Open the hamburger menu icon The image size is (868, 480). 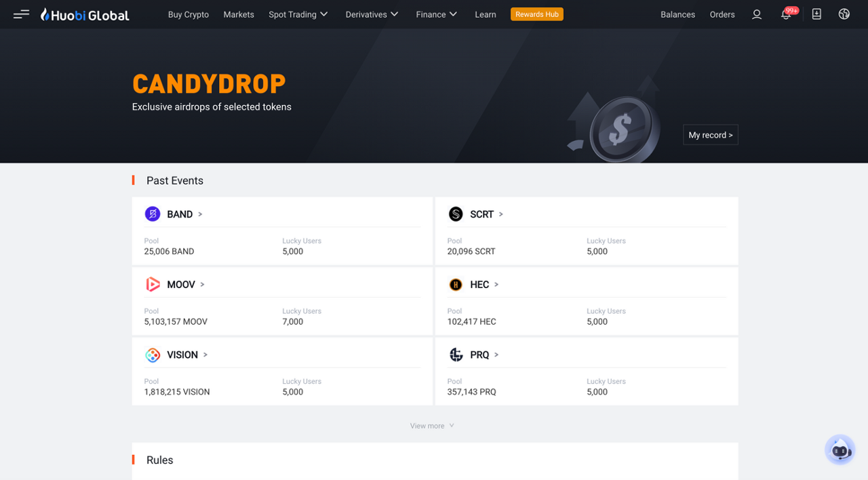click(21, 14)
